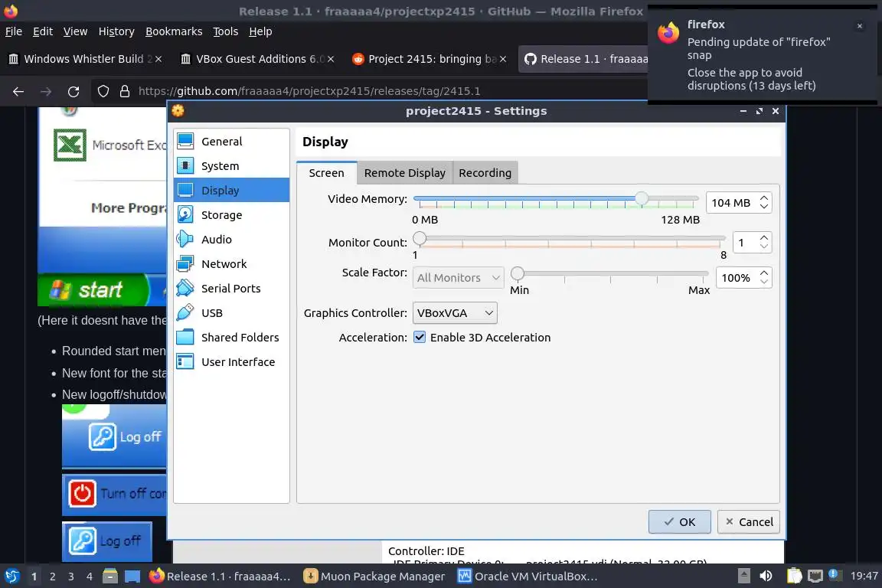
Task: Click the Video Memory 104 MB field
Action: tap(731, 203)
